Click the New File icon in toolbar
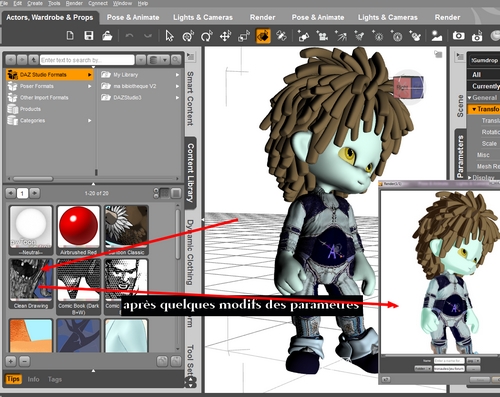The height and width of the screenshot is (397, 500). pos(70,35)
